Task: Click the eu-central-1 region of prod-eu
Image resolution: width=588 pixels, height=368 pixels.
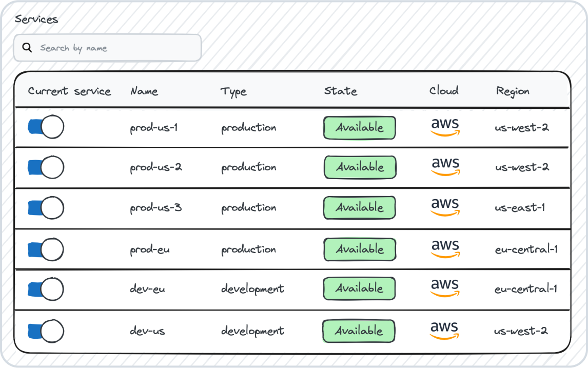Action: (526, 249)
